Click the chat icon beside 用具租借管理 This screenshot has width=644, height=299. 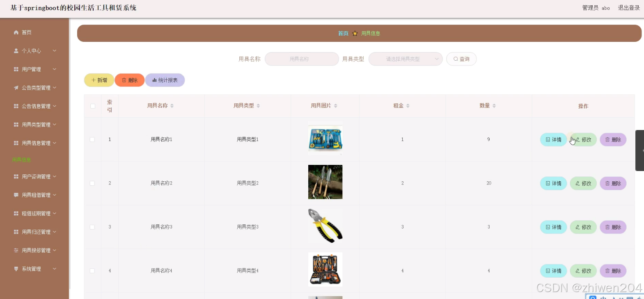(16, 195)
